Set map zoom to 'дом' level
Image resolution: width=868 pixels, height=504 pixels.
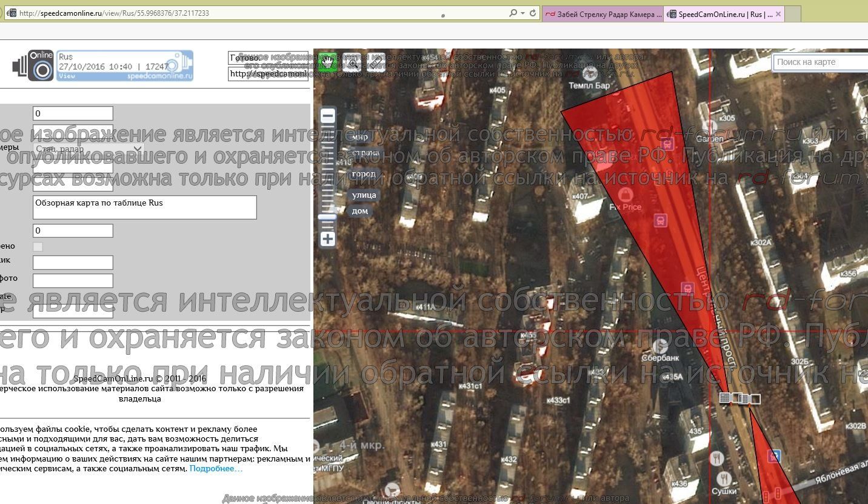(x=359, y=211)
